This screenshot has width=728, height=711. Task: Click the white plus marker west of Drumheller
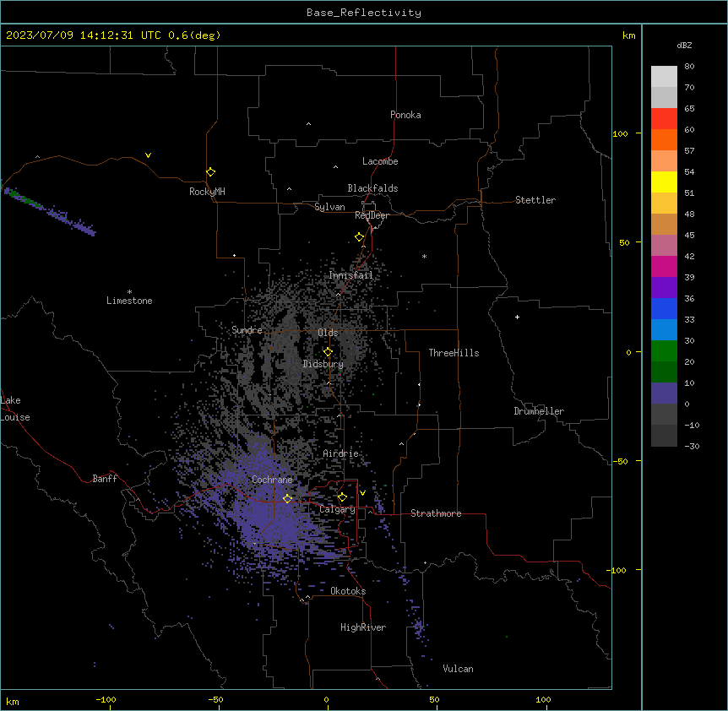[517, 317]
